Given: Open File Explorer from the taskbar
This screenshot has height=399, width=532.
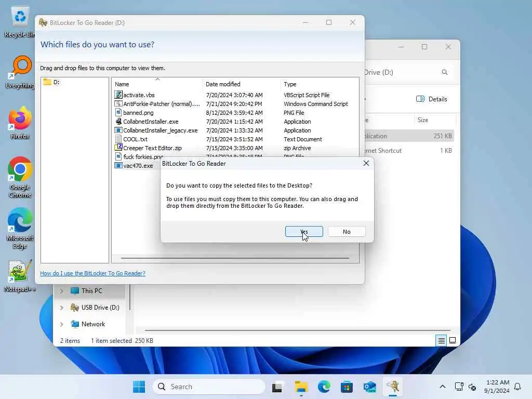Looking at the screenshot, I should point(301,387).
